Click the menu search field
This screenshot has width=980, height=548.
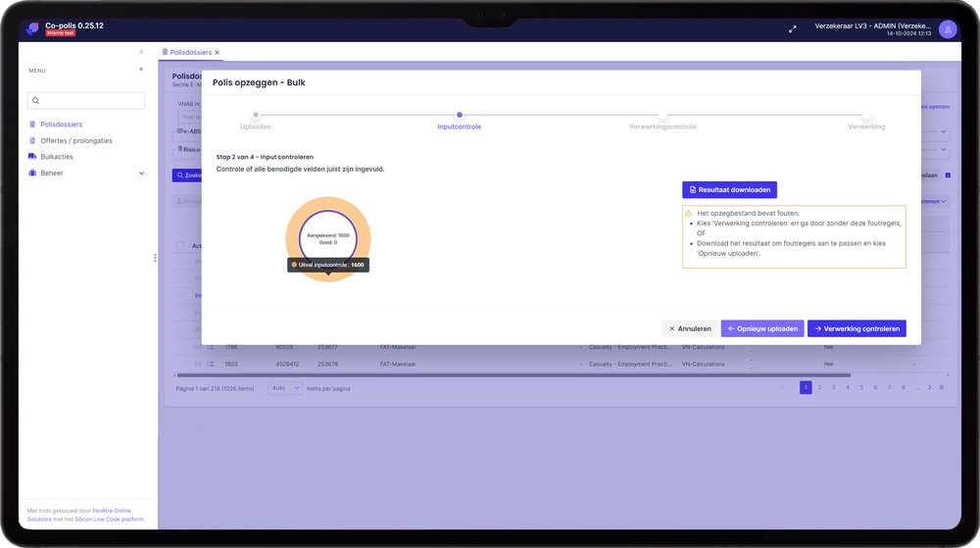86,101
